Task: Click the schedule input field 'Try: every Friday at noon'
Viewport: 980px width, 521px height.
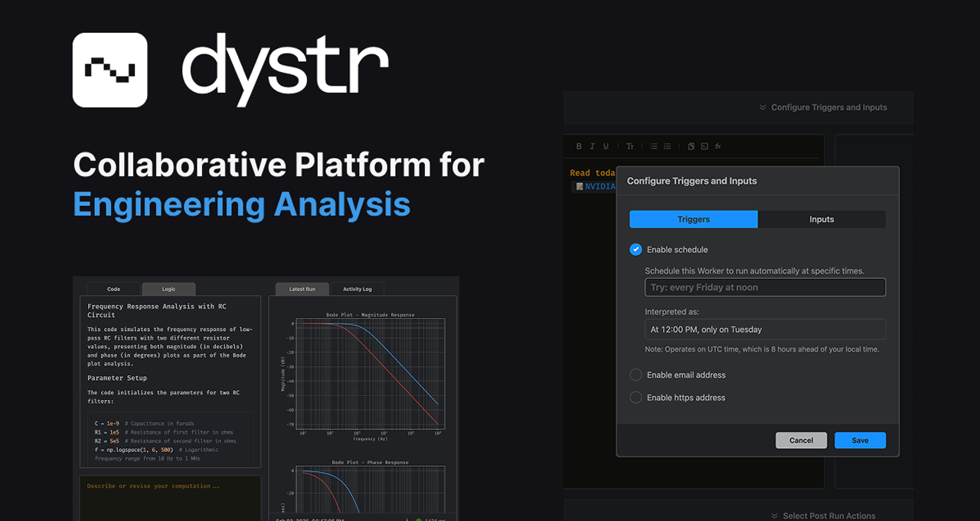Action: pyautogui.click(x=765, y=287)
